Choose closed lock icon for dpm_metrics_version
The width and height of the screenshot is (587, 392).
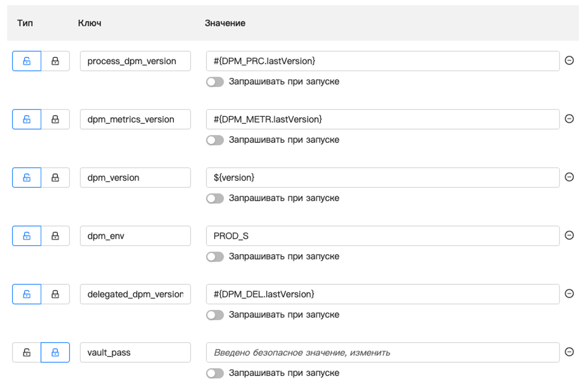click(x=55, y=119)
